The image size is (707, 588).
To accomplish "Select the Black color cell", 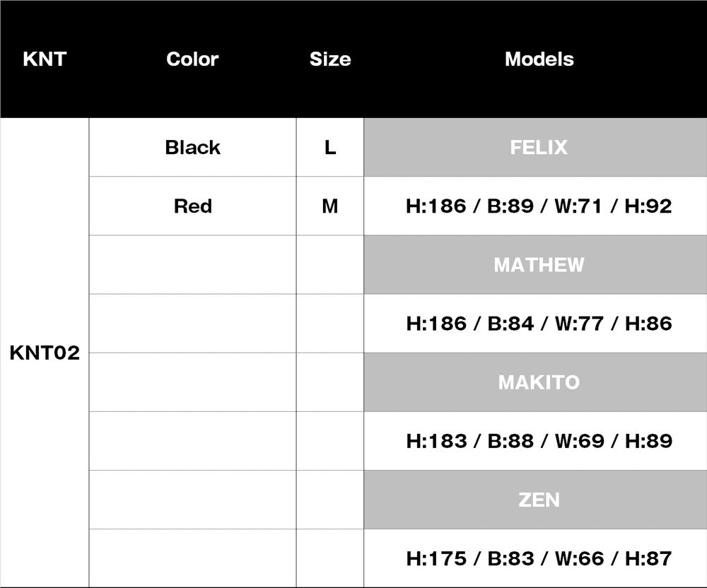I will [x=192, y=148].
